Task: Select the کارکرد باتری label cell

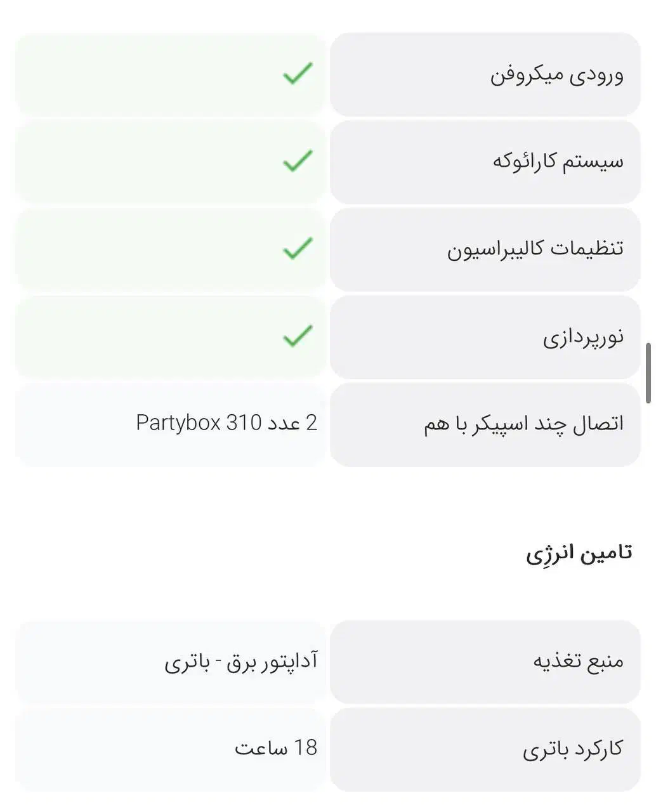Action: (572, 749)
